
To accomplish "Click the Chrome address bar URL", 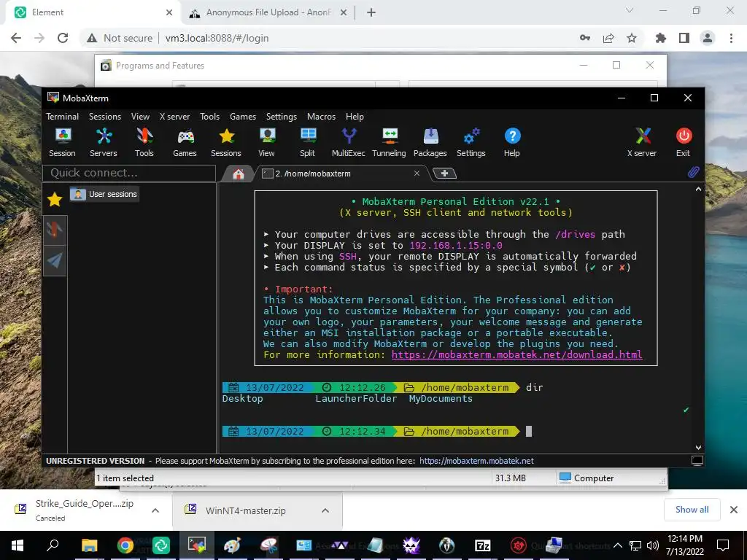I will (217, 38).
